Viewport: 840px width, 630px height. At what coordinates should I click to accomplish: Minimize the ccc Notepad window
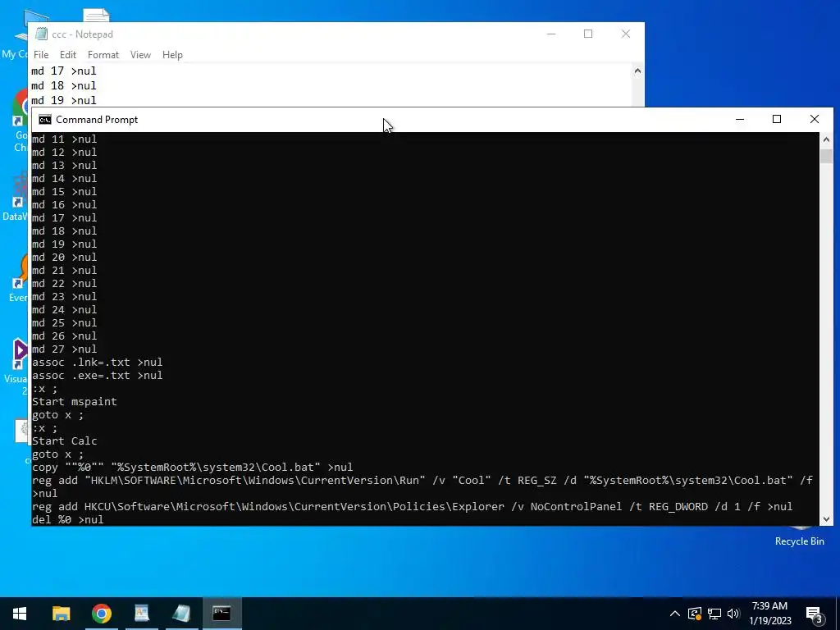(x=551, y=34)
